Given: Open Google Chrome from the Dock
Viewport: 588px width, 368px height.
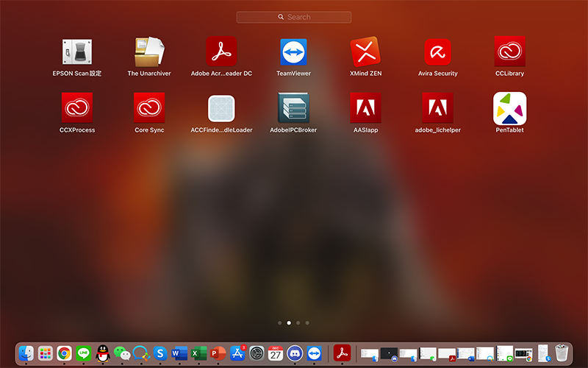Looking at the screenshot, I should [65, 353].
